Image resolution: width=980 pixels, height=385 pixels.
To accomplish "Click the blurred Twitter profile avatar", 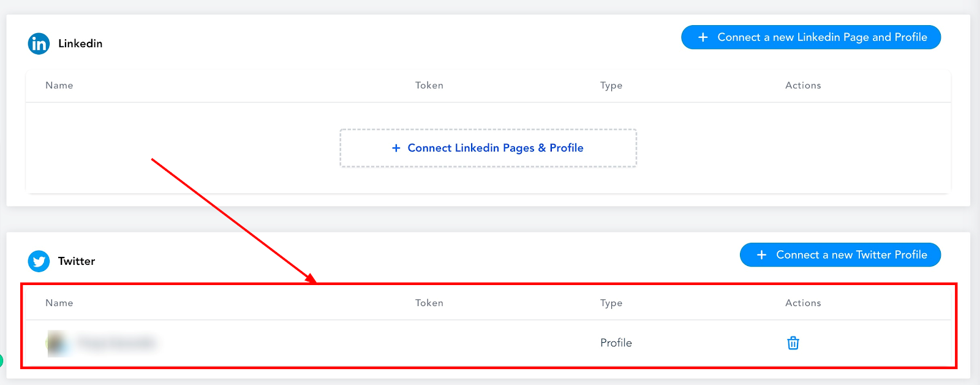I will pyautogui.click(x=57, y=343).
